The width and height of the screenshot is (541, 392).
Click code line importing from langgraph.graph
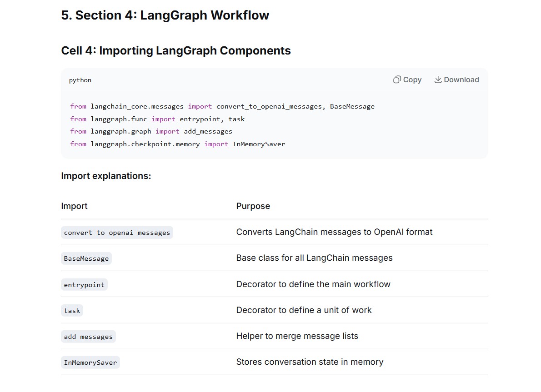pos(151,131)
